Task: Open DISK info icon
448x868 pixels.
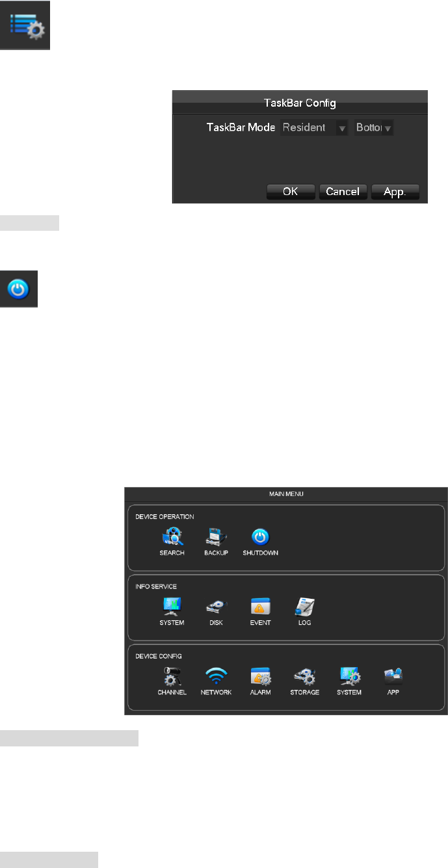Action: click(x=216, y=612)
